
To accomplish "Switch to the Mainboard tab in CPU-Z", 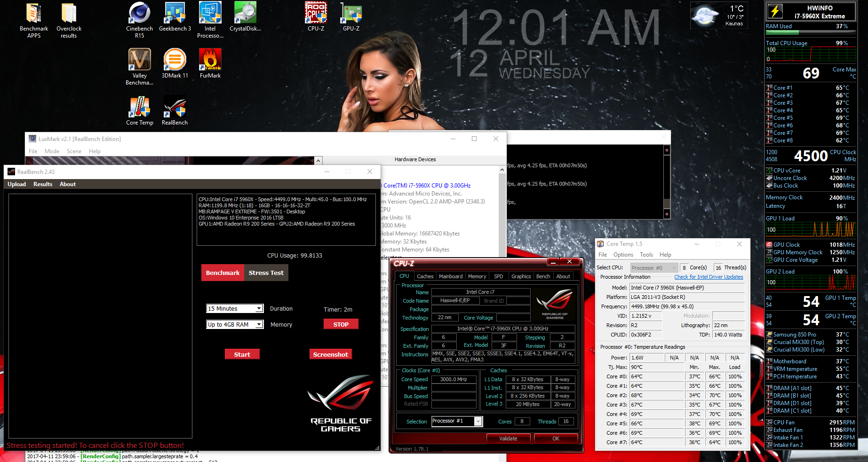I will click(x=451, y=276).
